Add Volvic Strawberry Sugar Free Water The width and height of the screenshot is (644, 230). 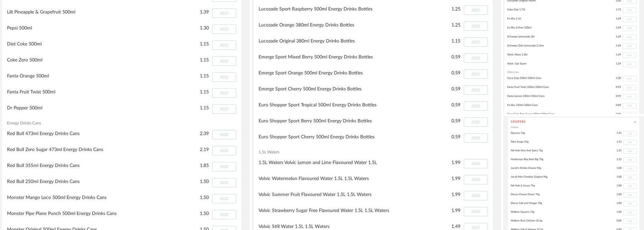476,212
